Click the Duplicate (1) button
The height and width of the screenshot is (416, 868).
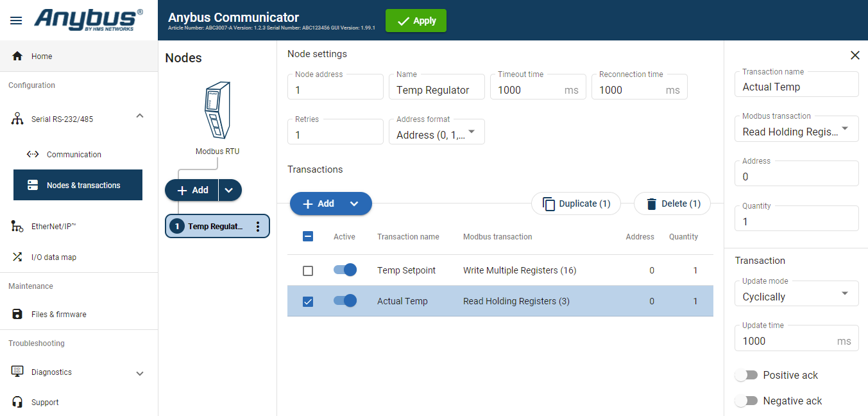576,204
